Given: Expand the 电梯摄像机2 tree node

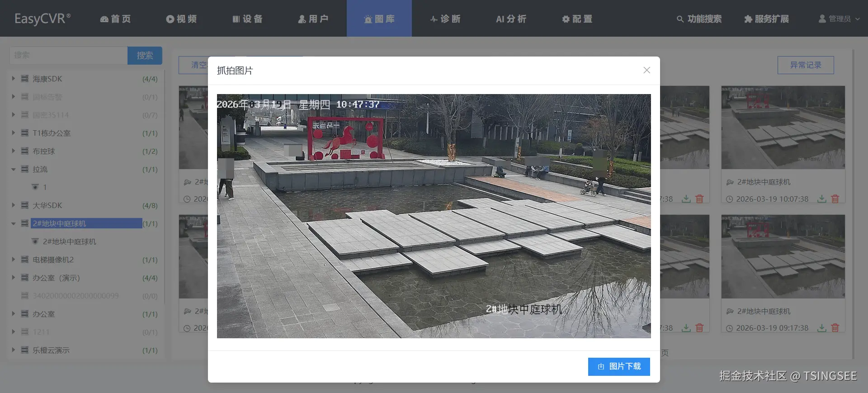Looking at the screenshot, I should (x=13, y=260).
